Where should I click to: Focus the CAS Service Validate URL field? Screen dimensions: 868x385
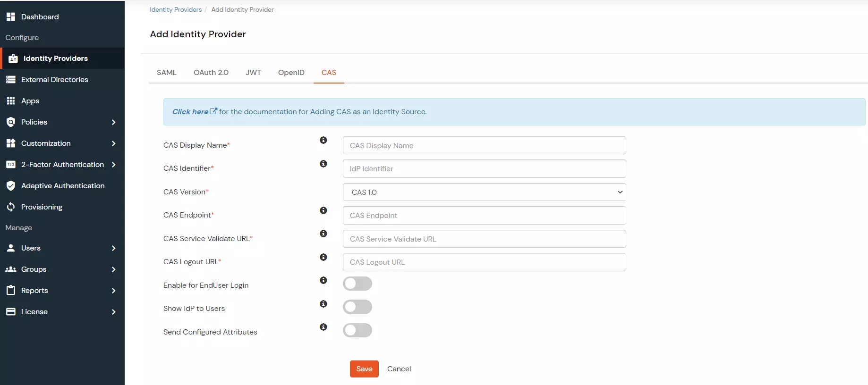(485, 239)
